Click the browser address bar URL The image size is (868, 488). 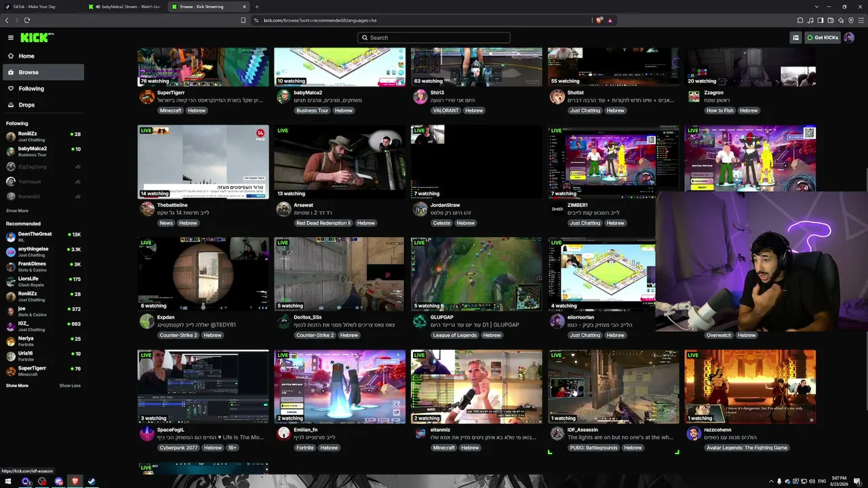click(319, 20)
